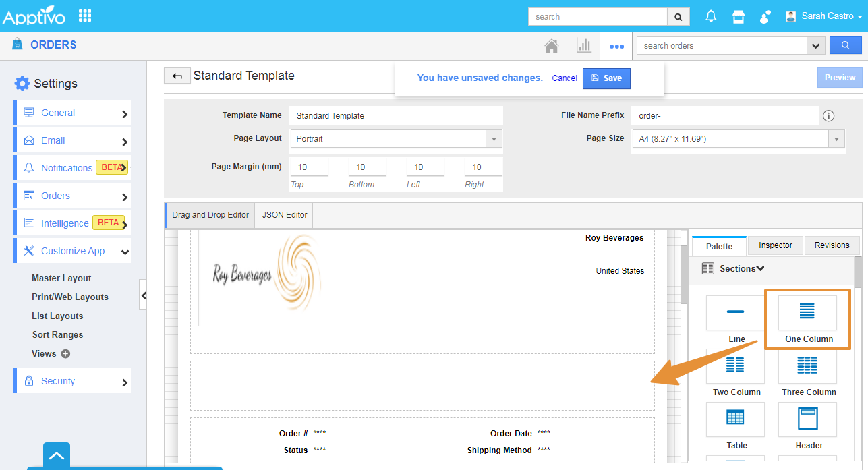Open the app store icon
The image size is (868, 470).
pyautogui.click(x=739, y=16)
